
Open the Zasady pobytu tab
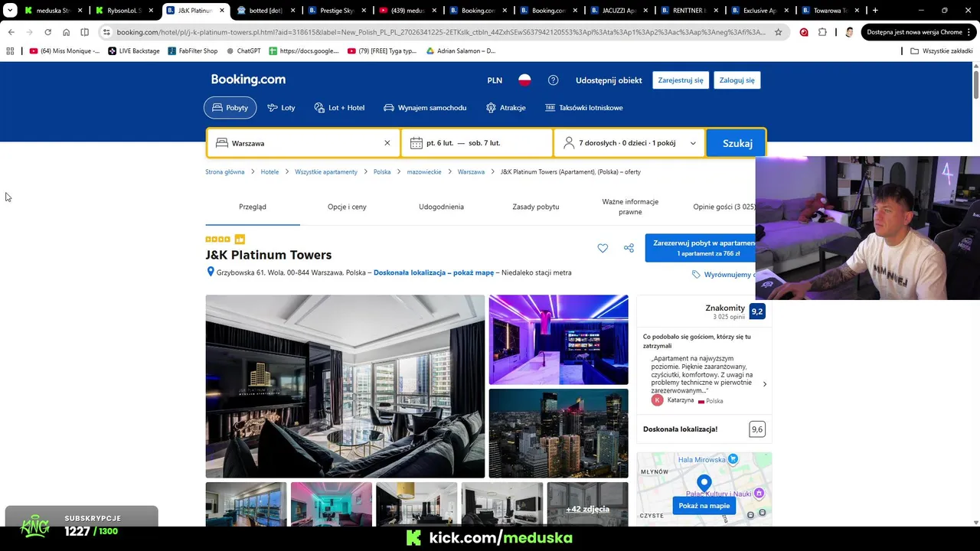(x=536, y=207)
